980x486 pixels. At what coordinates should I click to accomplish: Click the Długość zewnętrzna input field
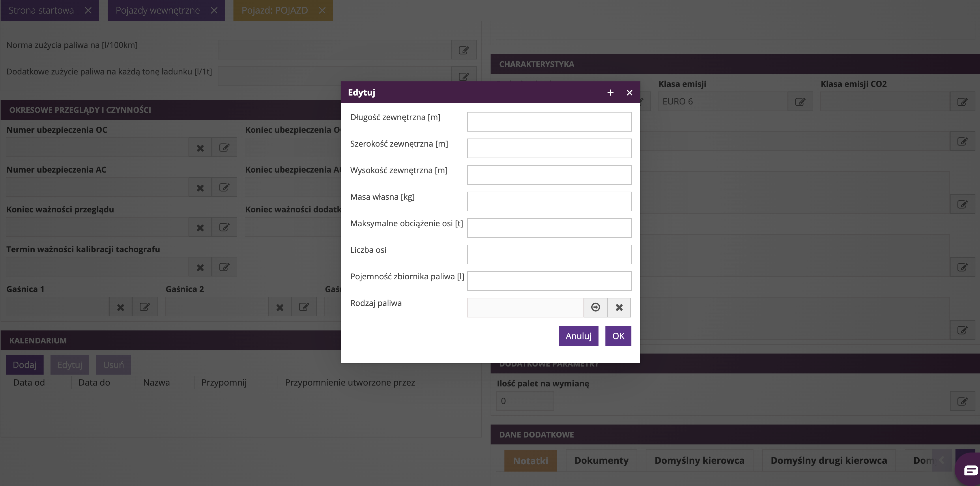coord(549,122)
